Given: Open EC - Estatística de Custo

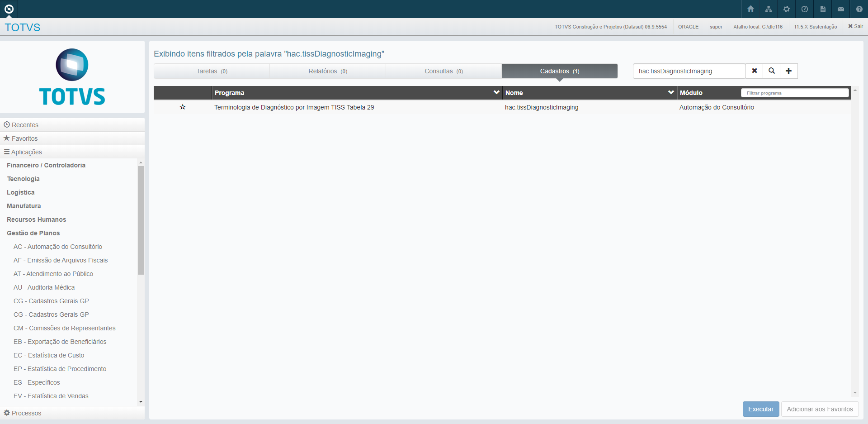Looking at the screenshot, I should (49, 355).
